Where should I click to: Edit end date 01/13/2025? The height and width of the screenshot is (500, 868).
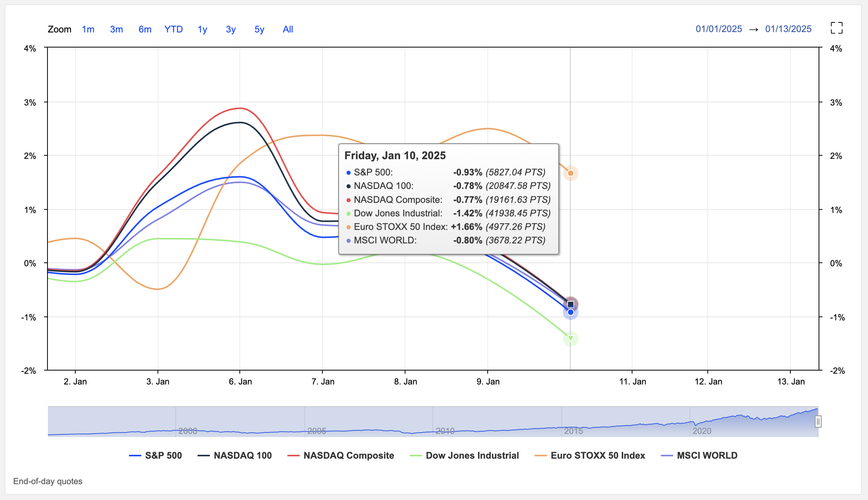[x=788, y=29]
